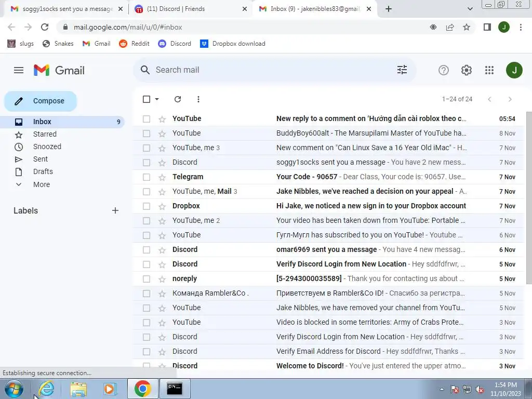
Task: Go to older emails page arrow
Action: (510, 99)
